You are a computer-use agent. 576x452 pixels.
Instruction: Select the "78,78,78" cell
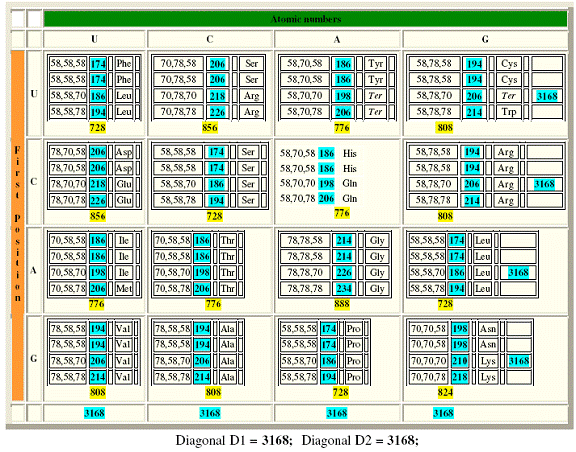305,288
